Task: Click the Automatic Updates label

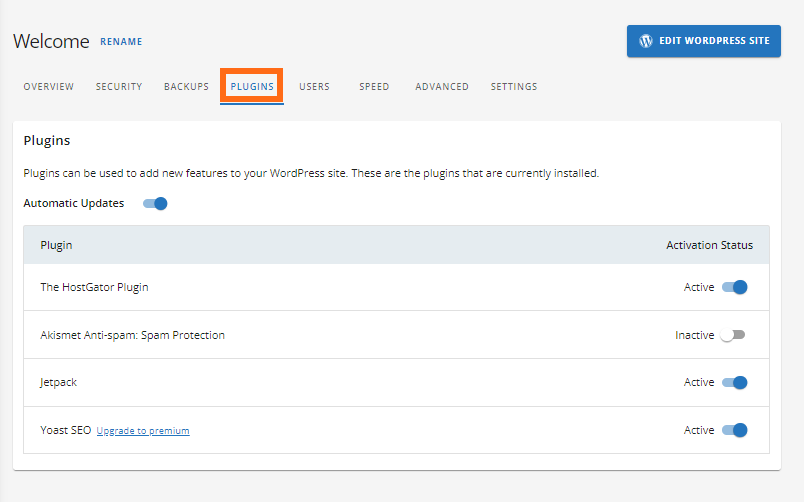Action: (74, 203)
